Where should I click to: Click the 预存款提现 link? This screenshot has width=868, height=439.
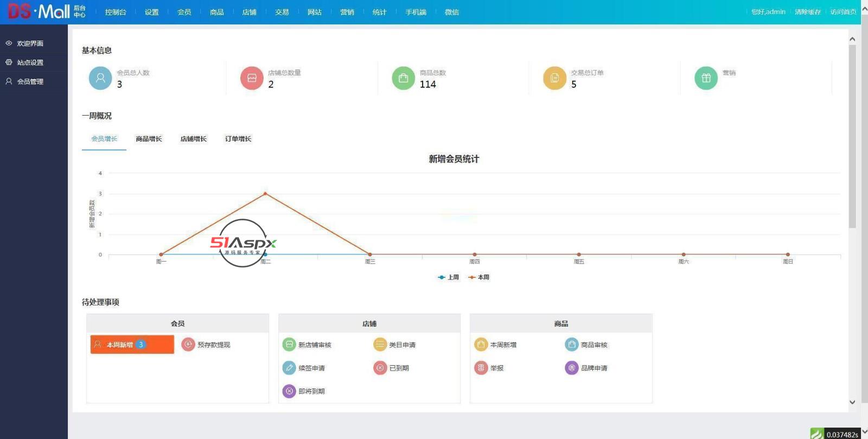pos(214,345)
